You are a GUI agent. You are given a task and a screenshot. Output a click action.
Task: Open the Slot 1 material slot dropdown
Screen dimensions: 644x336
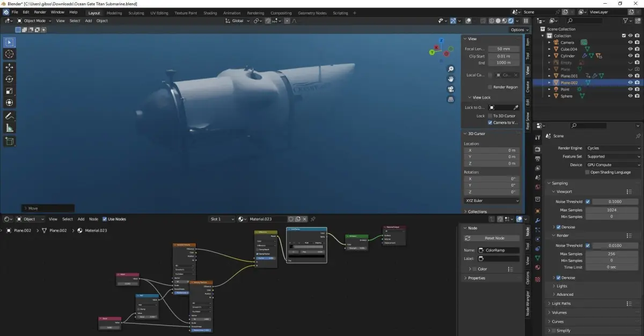tap(222, 219)
